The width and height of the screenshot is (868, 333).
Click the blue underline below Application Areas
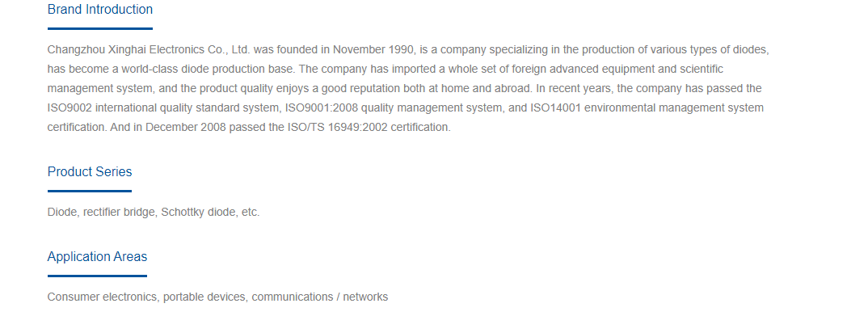(98, 276)
